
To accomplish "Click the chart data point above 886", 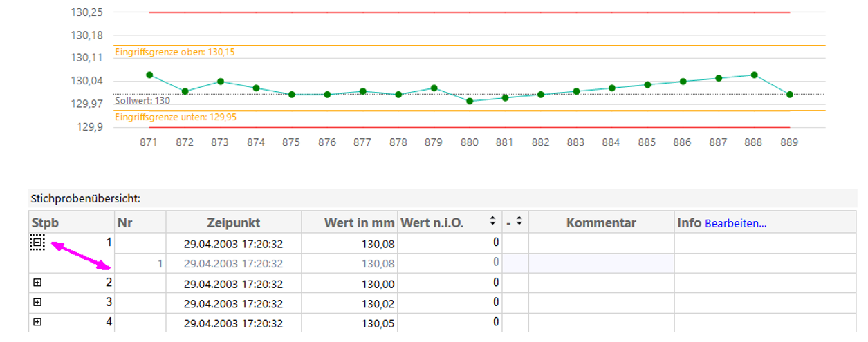I will pos(683,82).
